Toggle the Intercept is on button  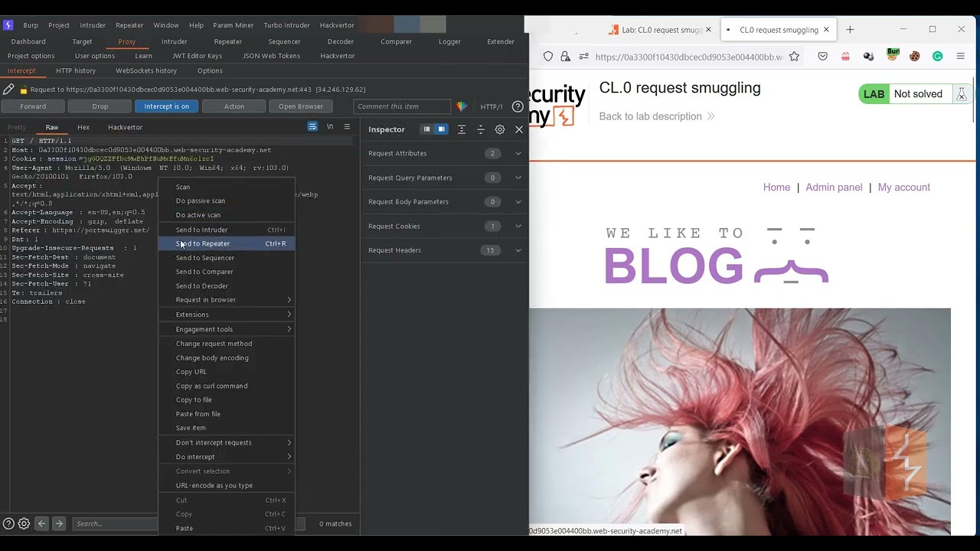point(166,106)
